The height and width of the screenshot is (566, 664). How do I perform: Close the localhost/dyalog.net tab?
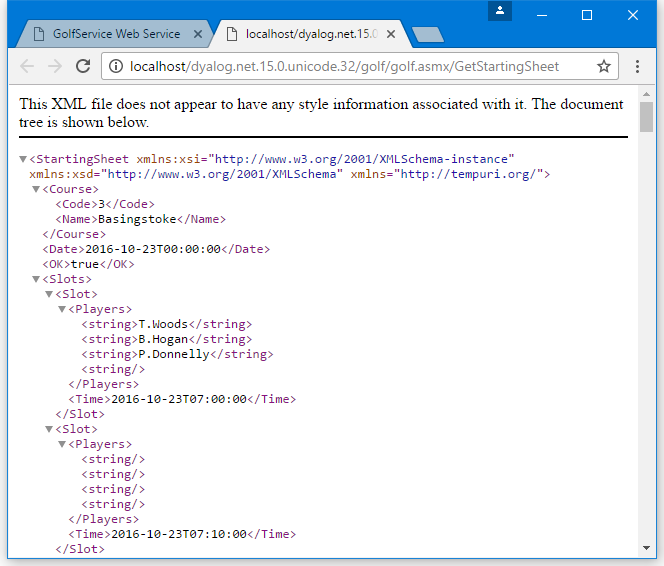click(x=390, y=34)
